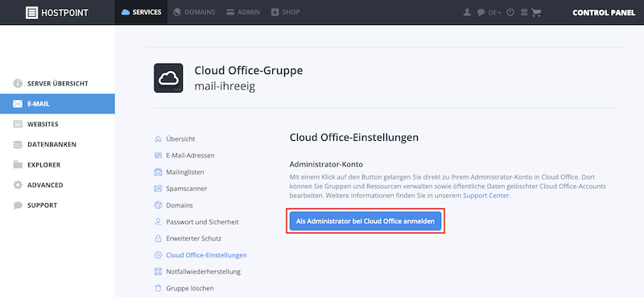Open the user account icon

click(x=467, y=12)
